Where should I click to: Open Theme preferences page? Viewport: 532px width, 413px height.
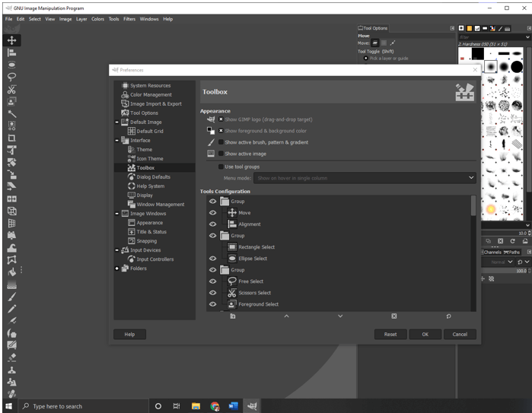(x=144, y=150)
